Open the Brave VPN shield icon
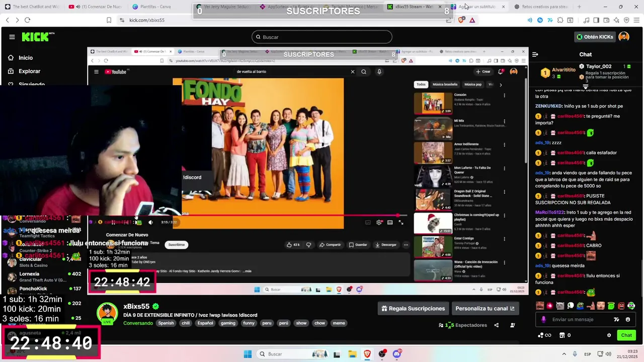Screen dimensions: 644x362 [x=626, y=20]
